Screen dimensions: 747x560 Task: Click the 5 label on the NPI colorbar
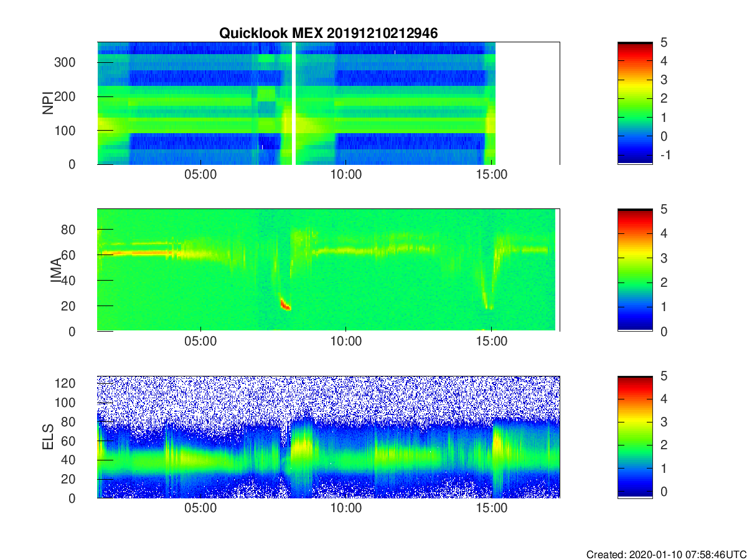(x=664, y=42)
